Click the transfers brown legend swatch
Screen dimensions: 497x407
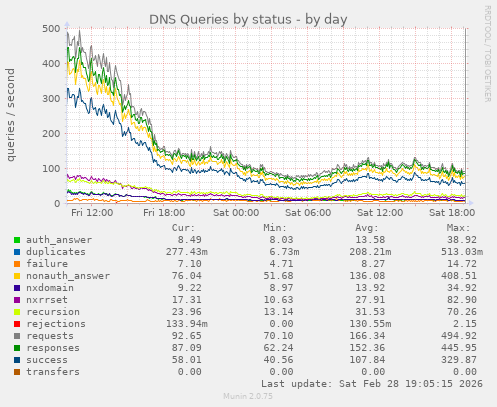pos(17,372)
